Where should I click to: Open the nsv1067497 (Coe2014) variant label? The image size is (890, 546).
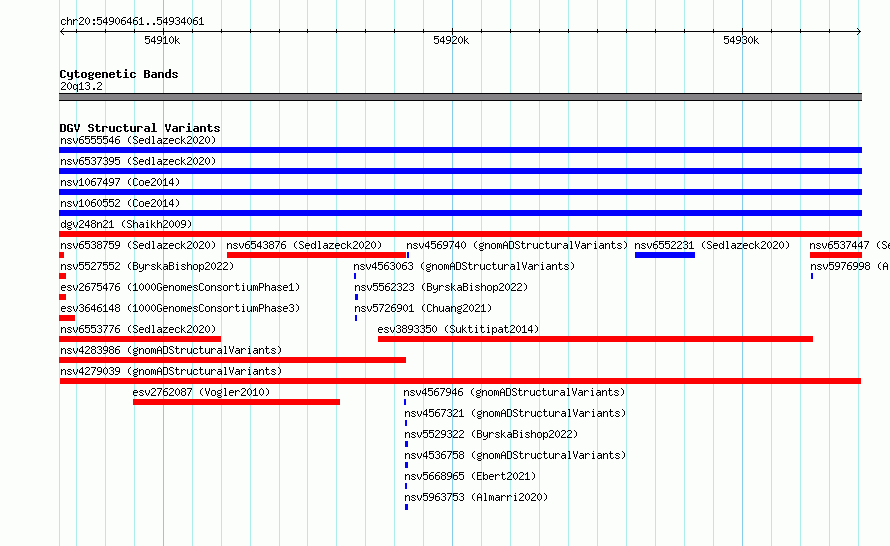coord(120,182)
